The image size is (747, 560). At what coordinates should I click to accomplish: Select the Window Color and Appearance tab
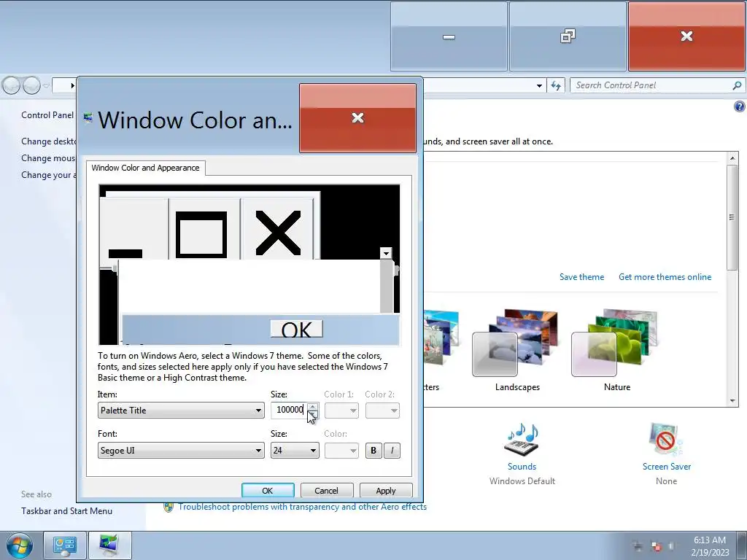tap(145, 168)
